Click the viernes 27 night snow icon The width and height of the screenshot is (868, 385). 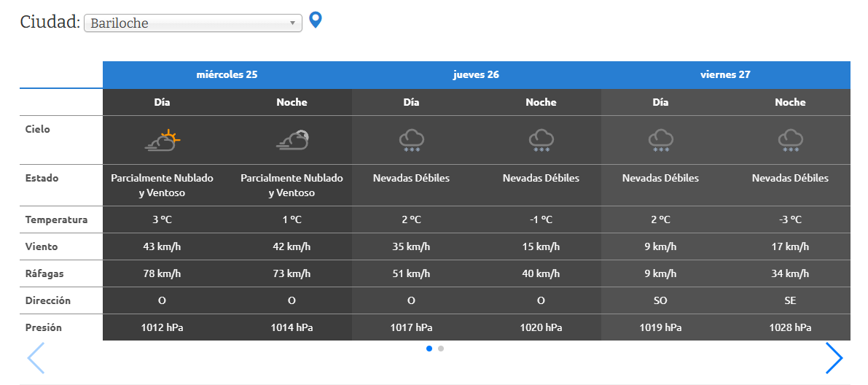(790, 140)
